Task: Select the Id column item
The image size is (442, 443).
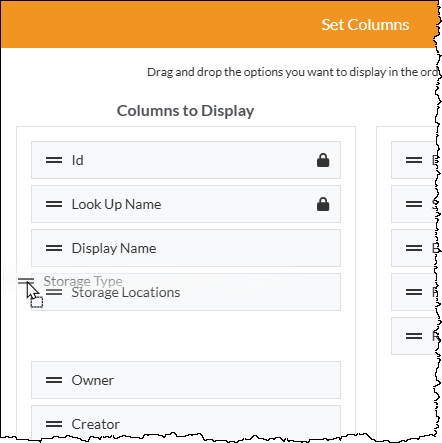Action: tap(186, 160)
